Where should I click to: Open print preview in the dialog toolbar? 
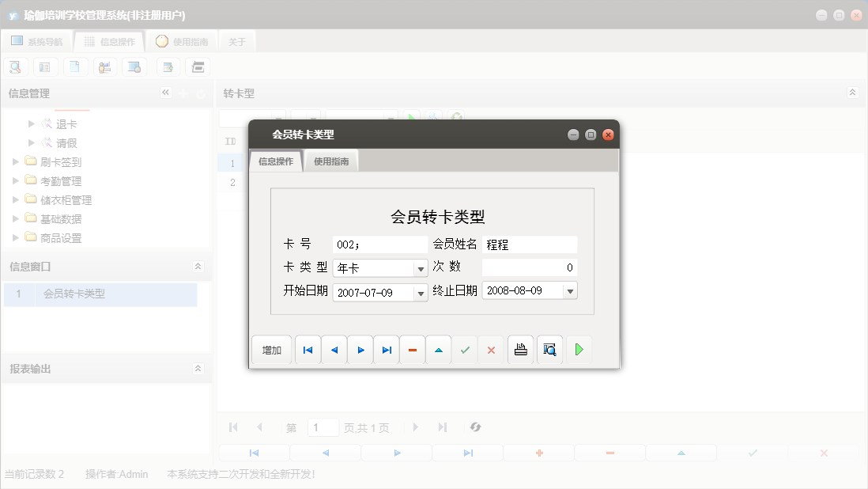549,349
